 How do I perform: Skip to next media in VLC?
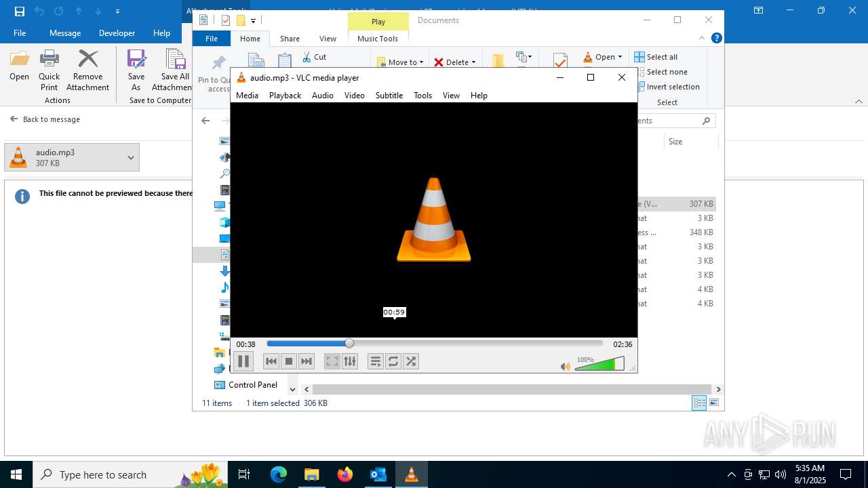coord(307,361)
